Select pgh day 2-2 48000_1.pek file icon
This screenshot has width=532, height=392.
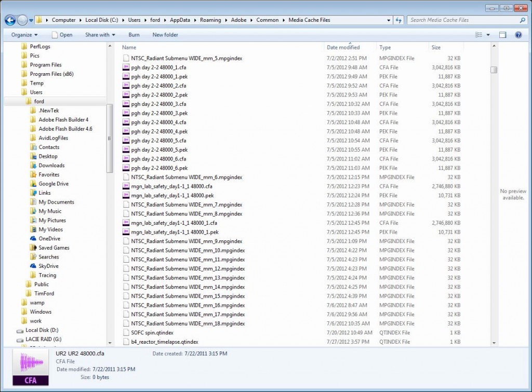coord(126,76)
